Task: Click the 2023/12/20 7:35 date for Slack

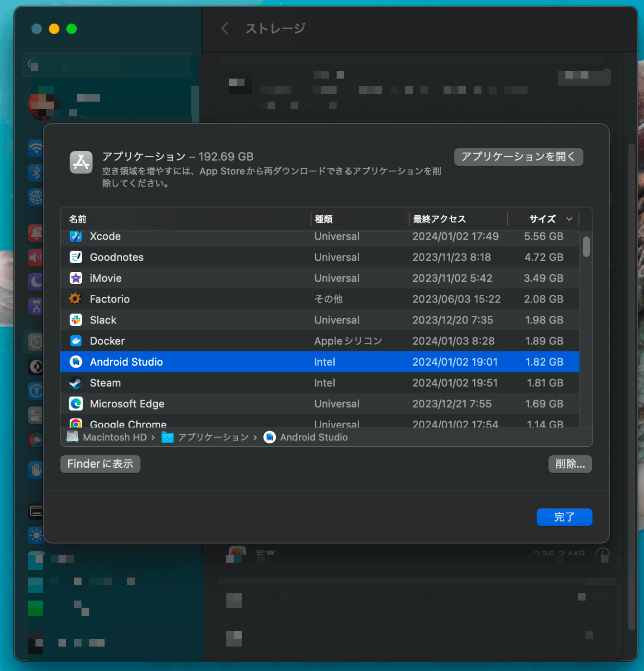Action: (453, 320)
